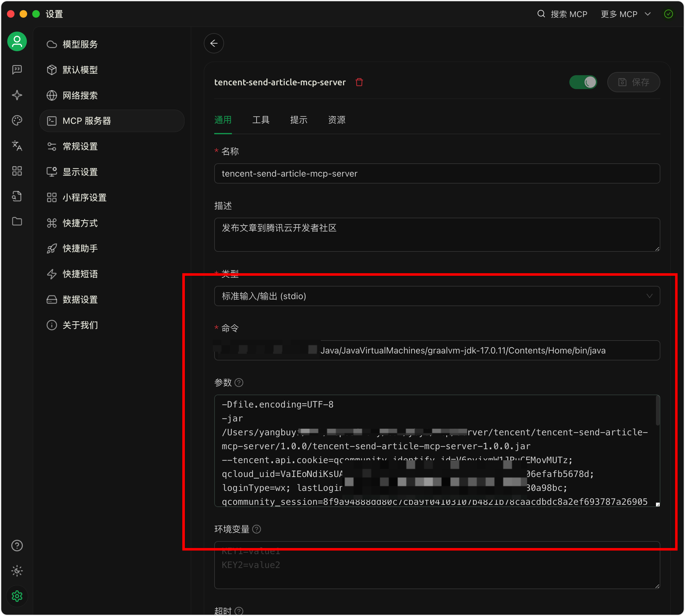Select MCP 服务器 in sidebar
This screenshot has height=616, width=685.
[112, 121]
